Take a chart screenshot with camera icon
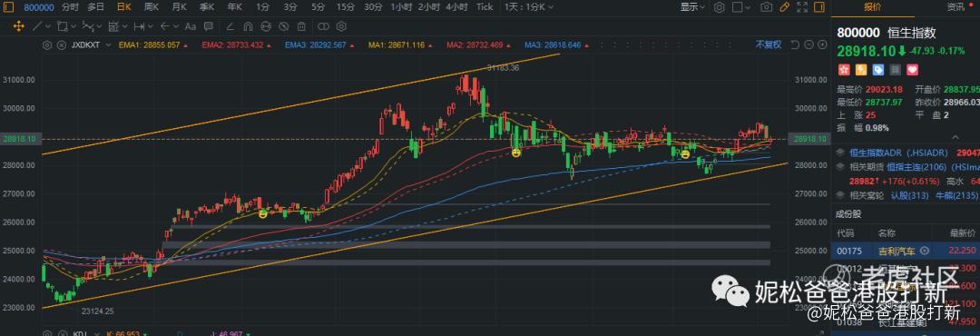 (x=766, y=7)
